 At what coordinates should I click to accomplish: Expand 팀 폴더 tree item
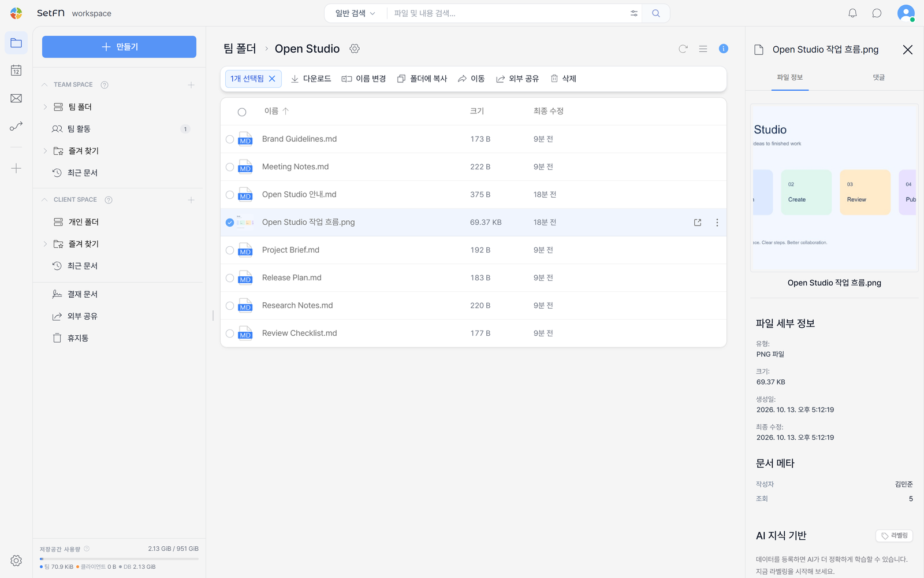tap(45, 107)
